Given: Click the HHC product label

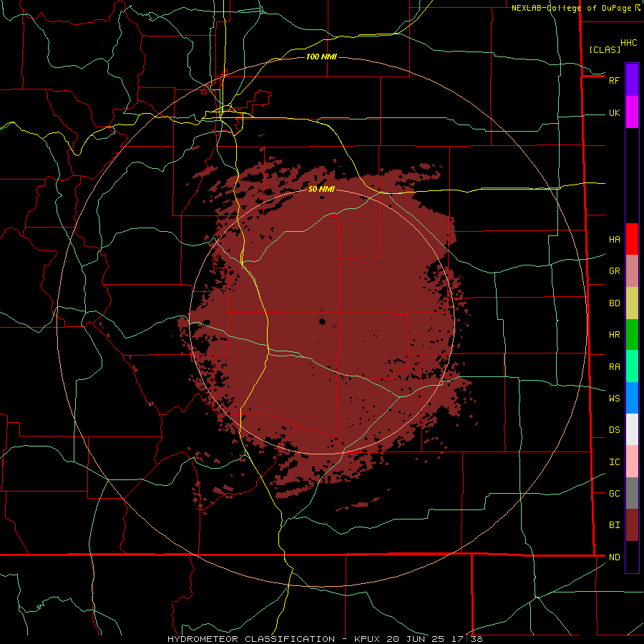Looking at the screenshot, I should coord(628,43).
